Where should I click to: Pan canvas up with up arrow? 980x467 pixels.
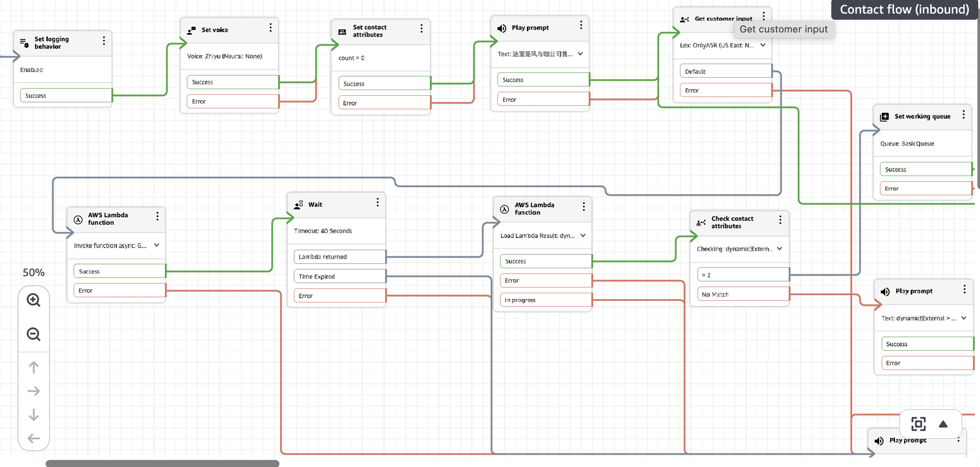click(x=33, y=367)
